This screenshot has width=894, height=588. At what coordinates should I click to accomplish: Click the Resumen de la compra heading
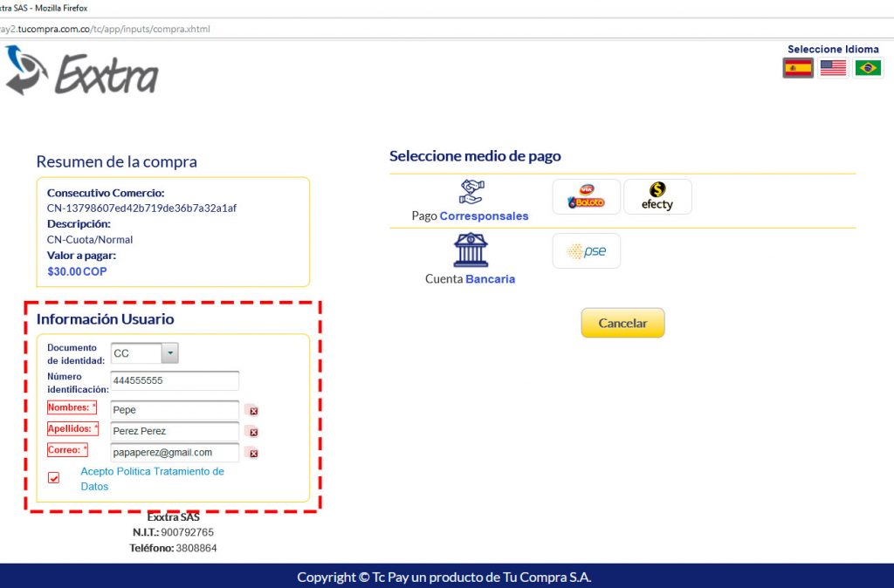(117, 161)
